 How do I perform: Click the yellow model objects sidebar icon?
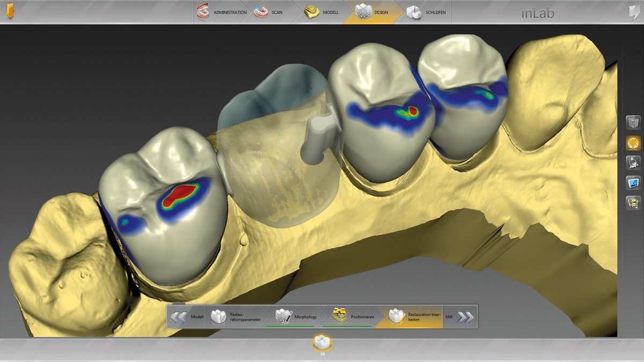[x=633, y=203]
